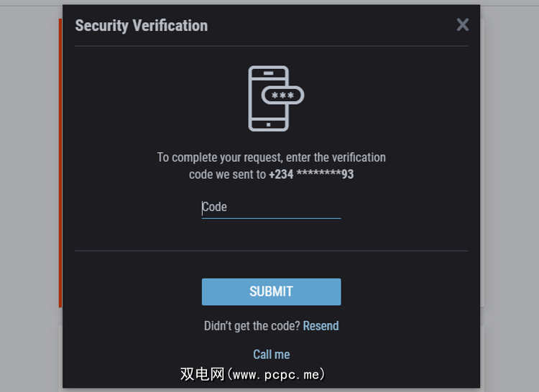Image resolution: width=539 pixels, height=392 pixels.
Task: Request a phone call via Call me
Action: (x=272, y=355)
